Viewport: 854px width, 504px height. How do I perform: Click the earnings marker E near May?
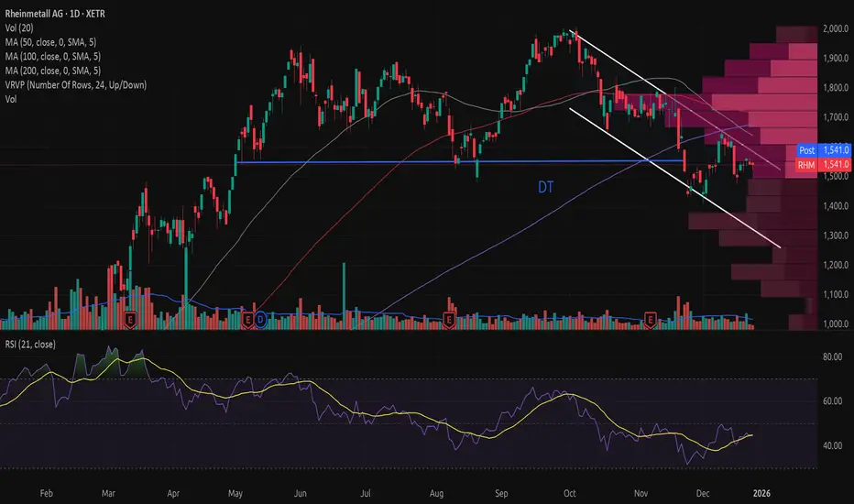pyautogui.click(x=247, y=320)
